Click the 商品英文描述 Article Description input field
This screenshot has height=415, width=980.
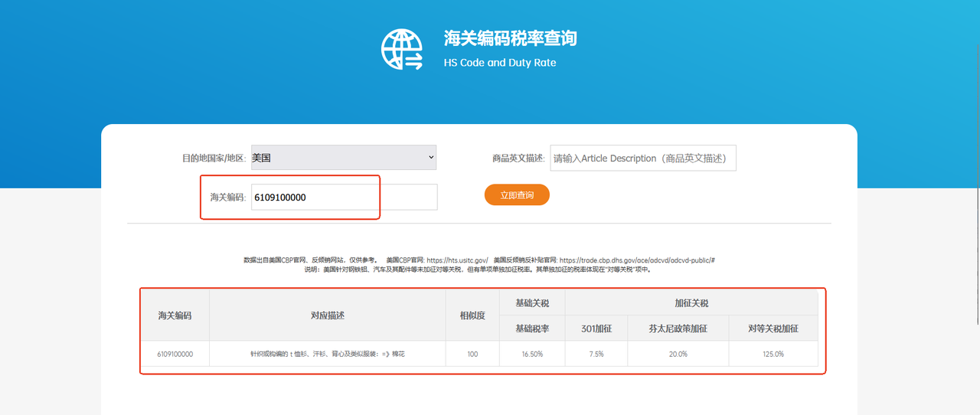(x=642, y=158)
